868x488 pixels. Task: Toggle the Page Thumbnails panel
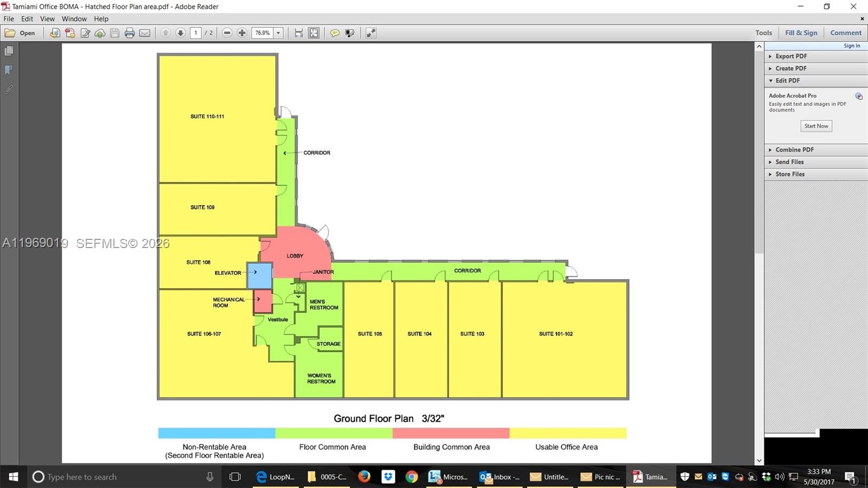[9, 51]
